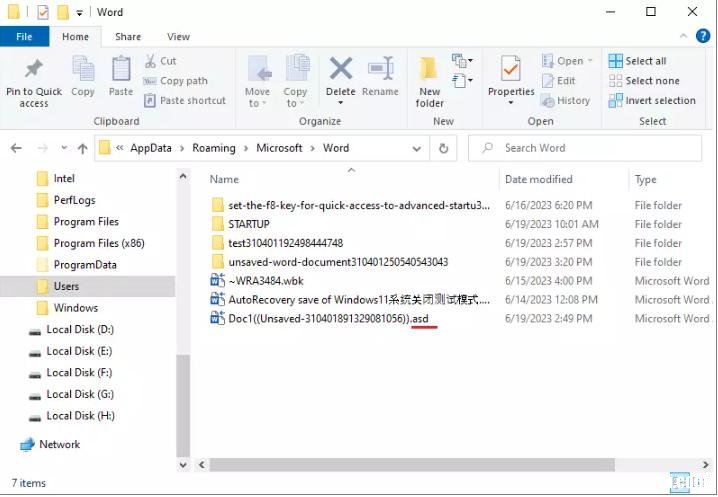Open the Easy access dropdown icon
The height and width of the screenshot is (497, 718).
tap(462, 81)
